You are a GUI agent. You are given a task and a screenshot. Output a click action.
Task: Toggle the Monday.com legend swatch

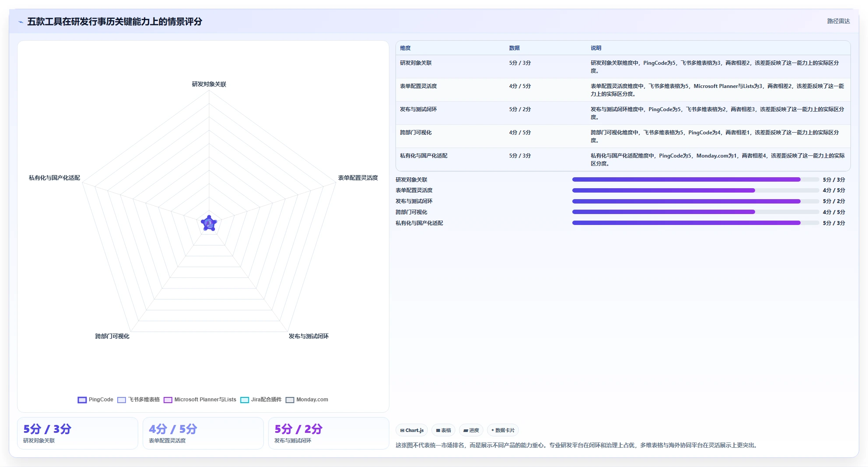click(290, 400)
